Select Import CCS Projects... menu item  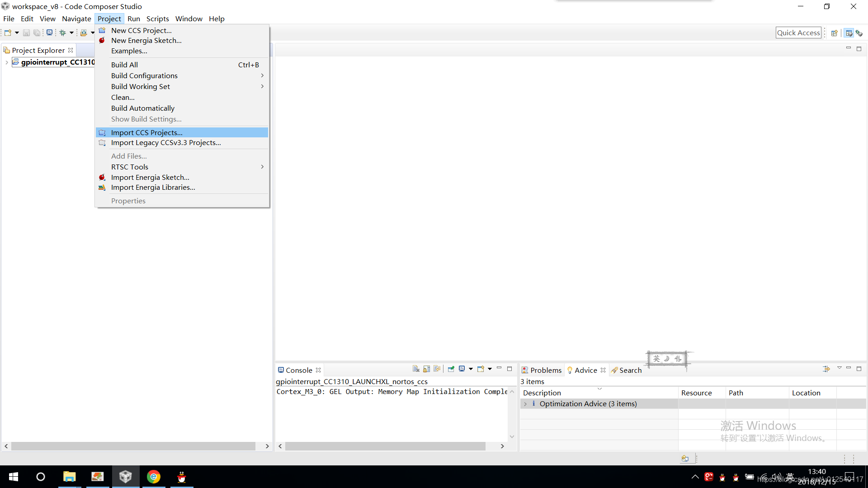point(182,132)
